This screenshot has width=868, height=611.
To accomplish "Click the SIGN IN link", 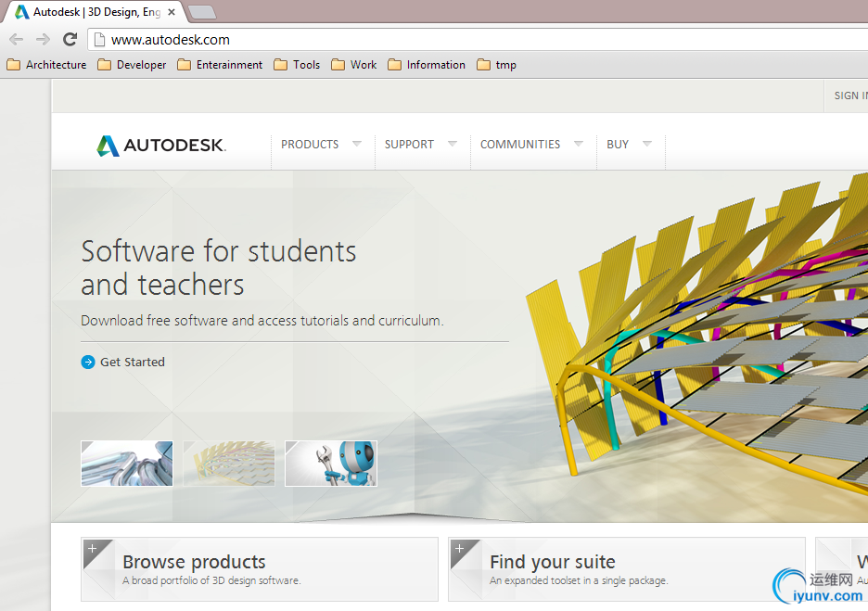I will 850,95.
